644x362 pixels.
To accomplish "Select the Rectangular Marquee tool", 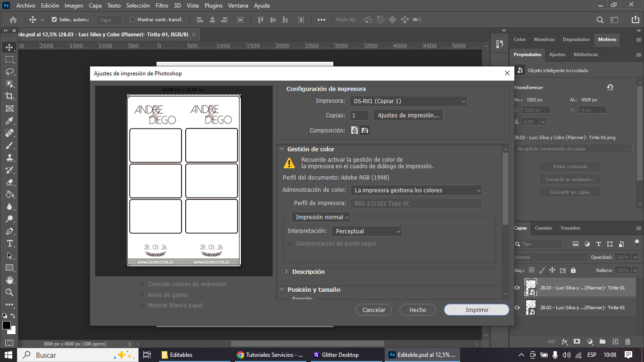I will click(9, 59).
